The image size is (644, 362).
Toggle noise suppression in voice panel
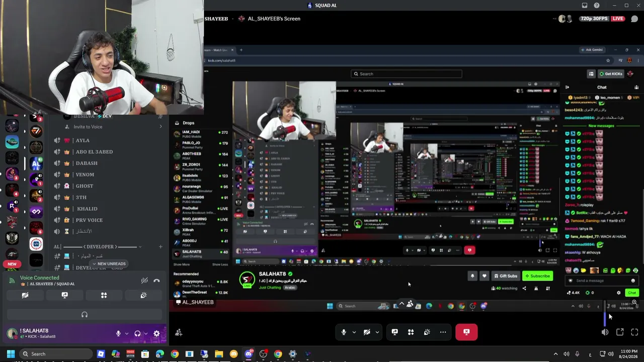click(x=144, y=281)
